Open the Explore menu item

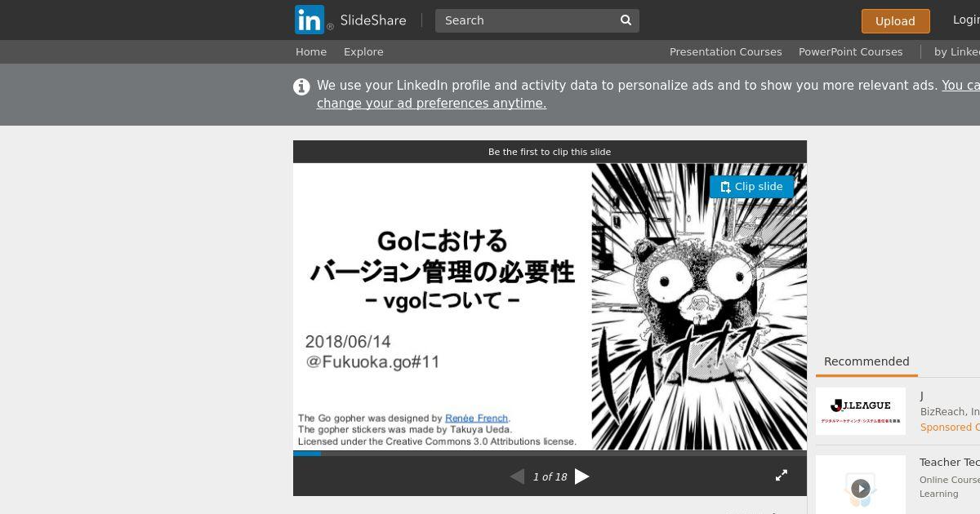pos(363,51)
